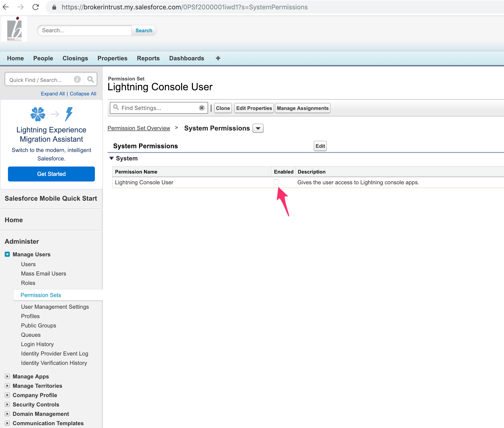Open the System Permissions dropdown arrow
504x428 pixels.
(x=258, y=128)
